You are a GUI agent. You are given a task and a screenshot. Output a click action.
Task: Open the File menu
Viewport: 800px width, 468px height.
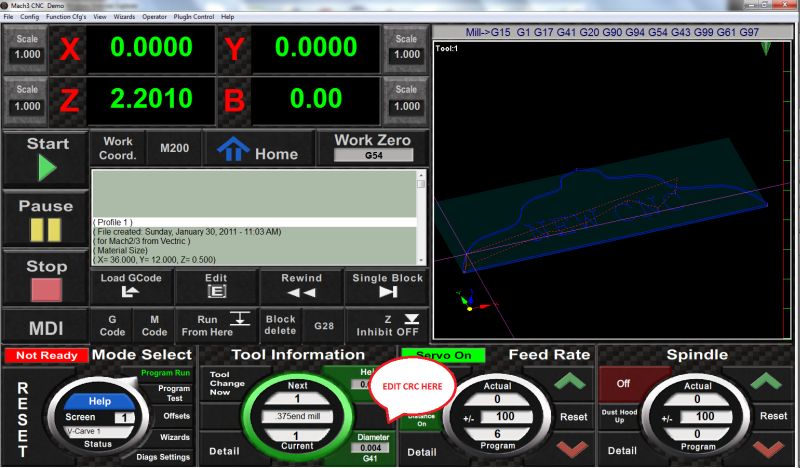click(x=9, y=17)
